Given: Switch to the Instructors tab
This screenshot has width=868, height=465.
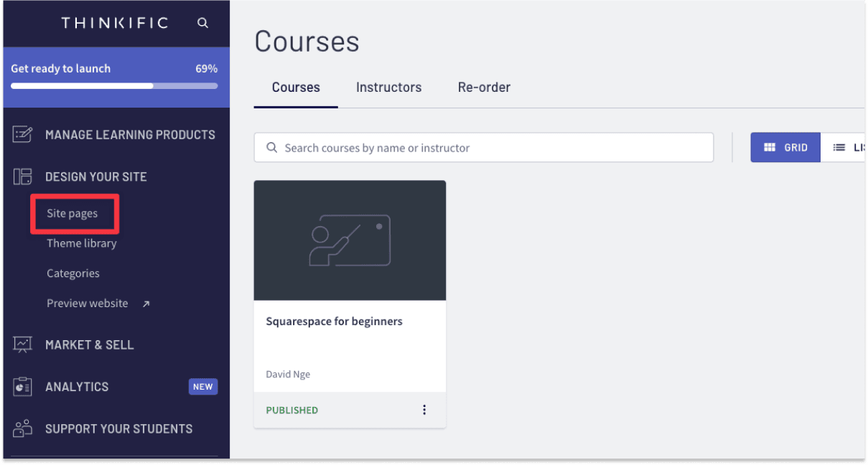Looking at the screenshot, I should [388, 87].
